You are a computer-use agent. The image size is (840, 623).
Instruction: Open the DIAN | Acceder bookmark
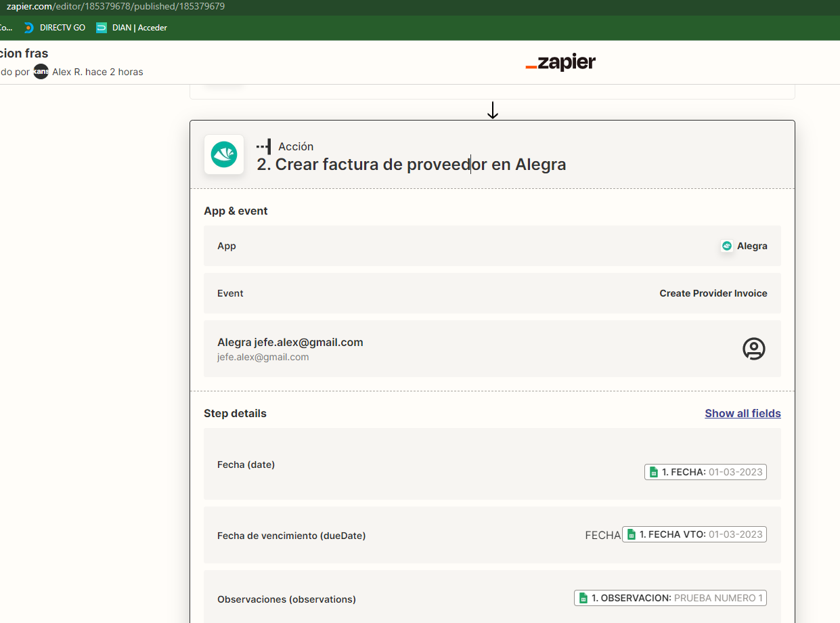click(x=131, y=28)
